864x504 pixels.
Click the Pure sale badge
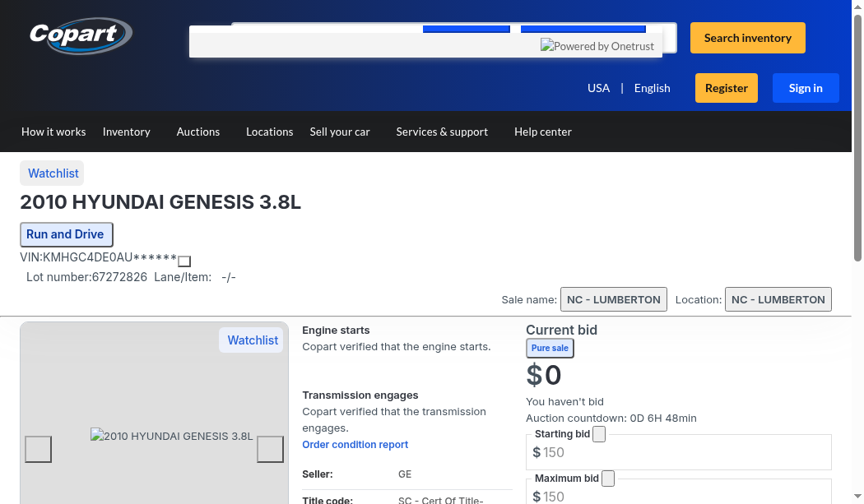tap(550, 348)
